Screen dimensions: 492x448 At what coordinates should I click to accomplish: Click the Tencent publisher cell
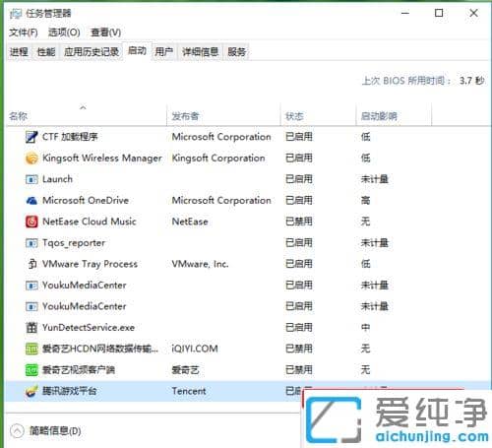point(189,391)
